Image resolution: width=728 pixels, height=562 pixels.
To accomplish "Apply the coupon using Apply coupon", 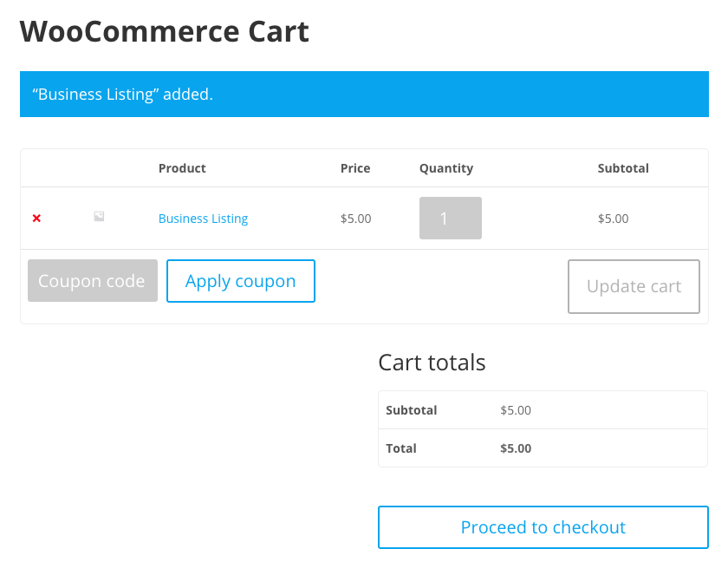I will point(241,281).
